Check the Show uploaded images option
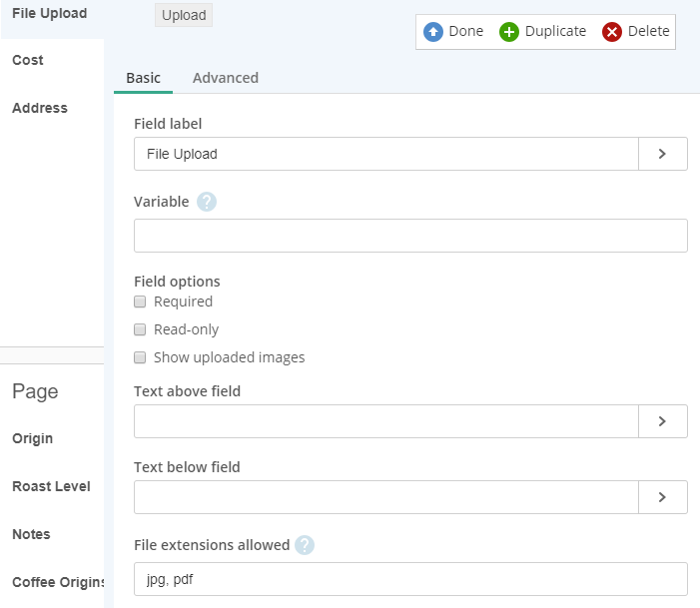This screenshot has width=700, height=608. click(140, 357)
